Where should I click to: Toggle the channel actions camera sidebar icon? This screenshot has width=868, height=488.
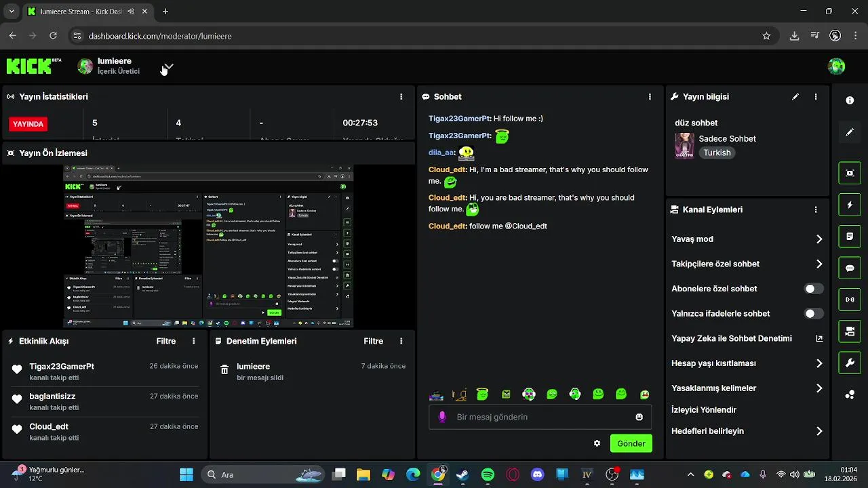pos(850,331)
